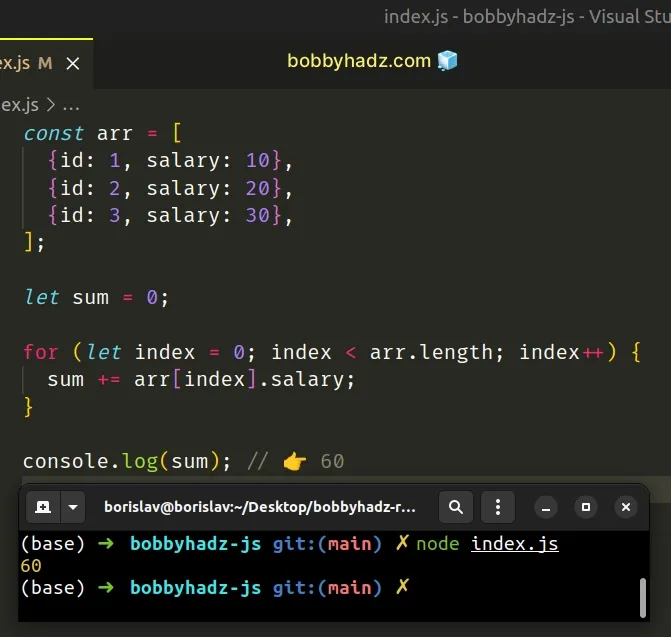Click 'arr.length' in the for loop
This screenshot has height=637, width=671.
[431, 352]
